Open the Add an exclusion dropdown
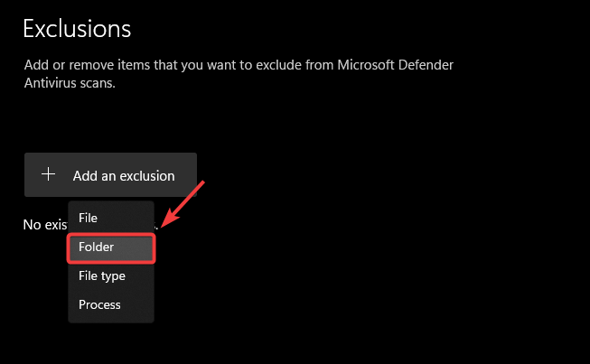The image size is (590, 364). [x=110, y=175]
